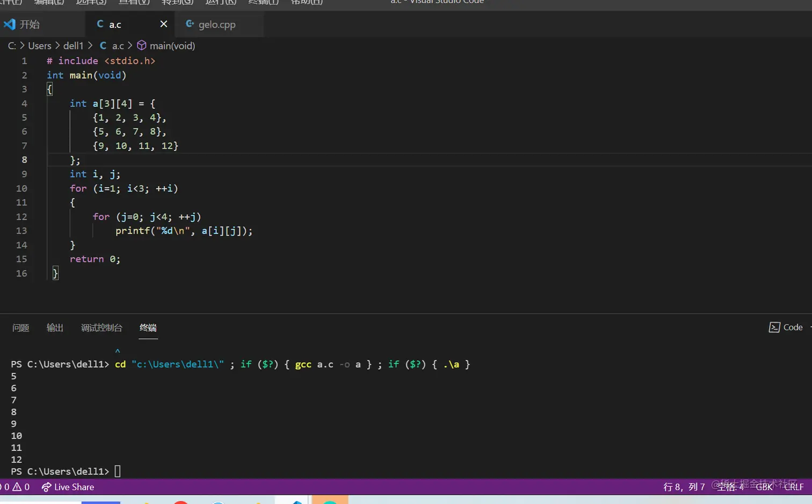Open the 问题 problems panel tab
Viewport: 812px width, 504px height.
click(21, 327)
